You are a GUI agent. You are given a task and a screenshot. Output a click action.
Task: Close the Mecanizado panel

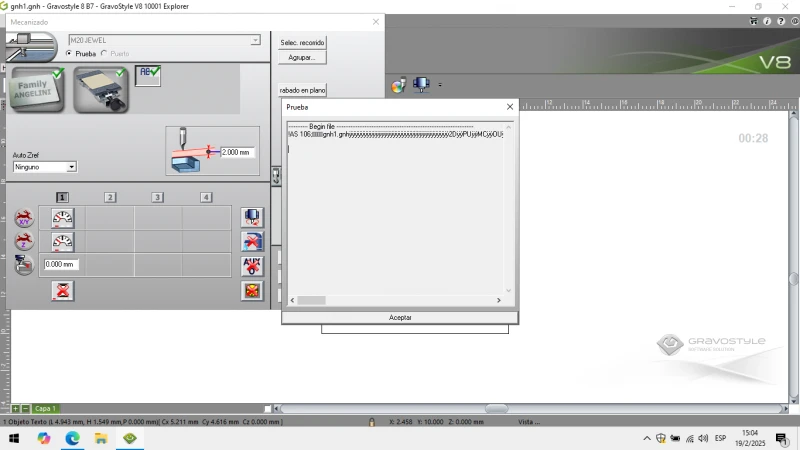pyautogui.click(x=376, y=22)
